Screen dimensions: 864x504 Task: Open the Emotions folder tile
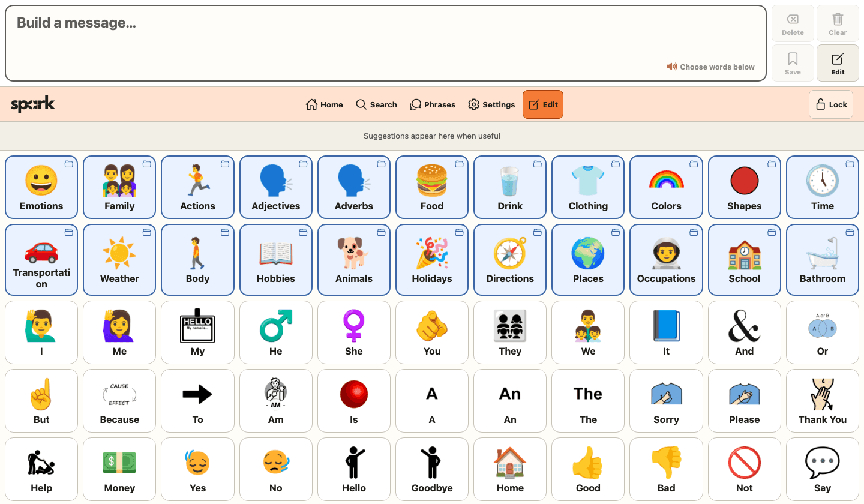[x=41, y=187]
